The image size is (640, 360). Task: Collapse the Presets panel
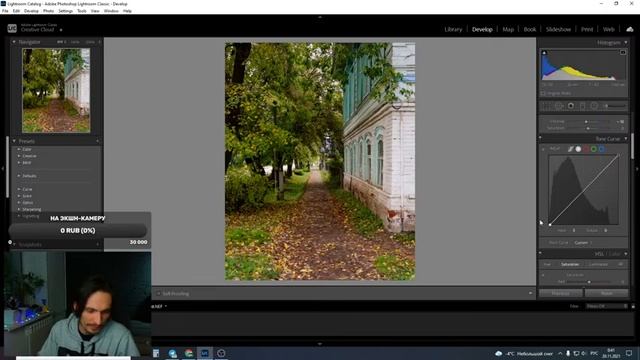(x=14, y=141)
